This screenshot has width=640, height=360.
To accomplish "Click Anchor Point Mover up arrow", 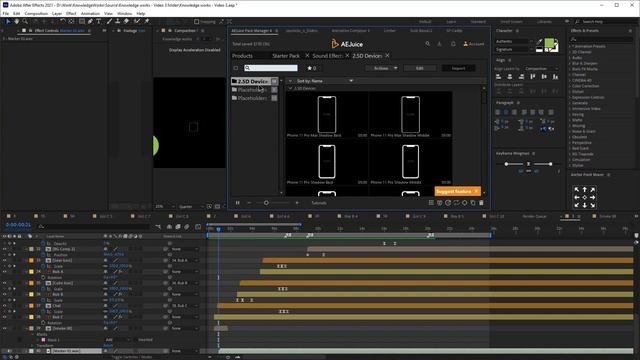I will pos(584,190).
